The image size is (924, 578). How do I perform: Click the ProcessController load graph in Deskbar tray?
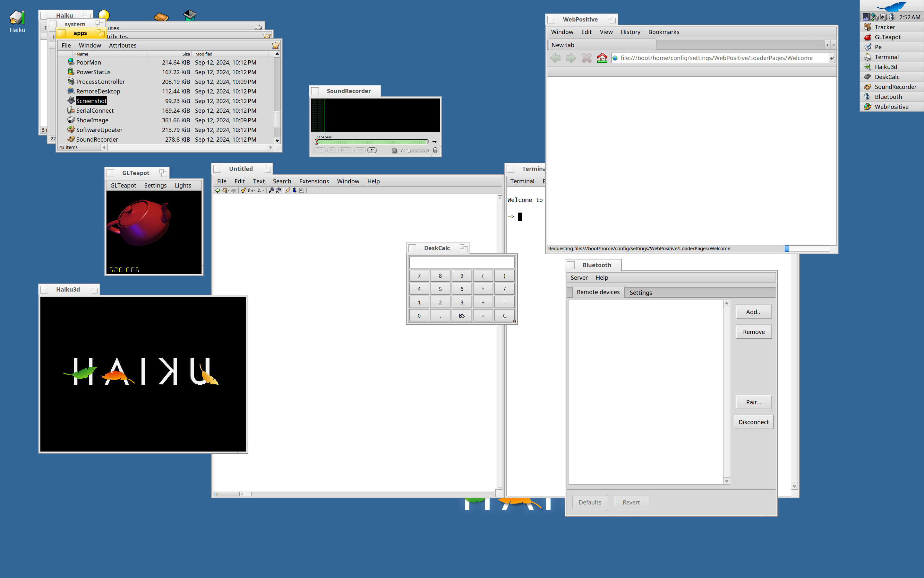866,17
